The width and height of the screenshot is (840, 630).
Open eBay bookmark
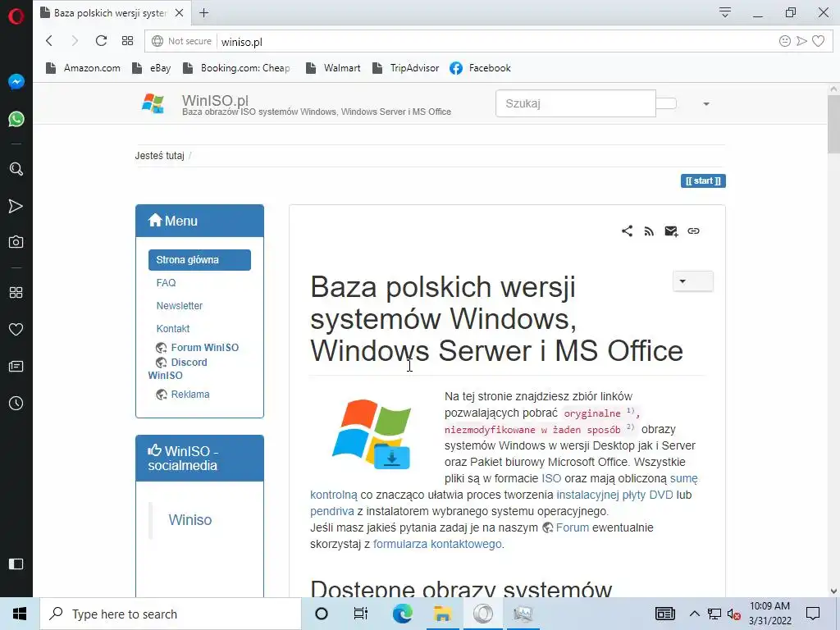(x=152, y=68)
